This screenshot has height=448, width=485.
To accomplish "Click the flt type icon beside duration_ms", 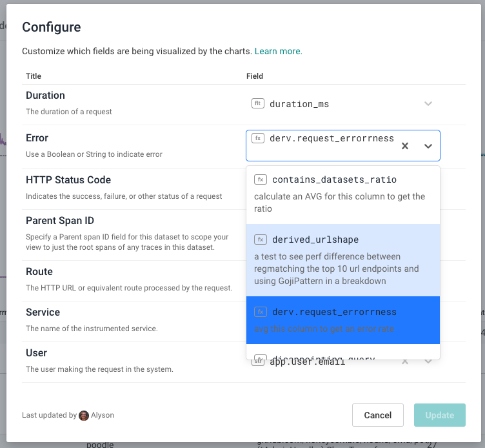I will [x=257, y=103].
